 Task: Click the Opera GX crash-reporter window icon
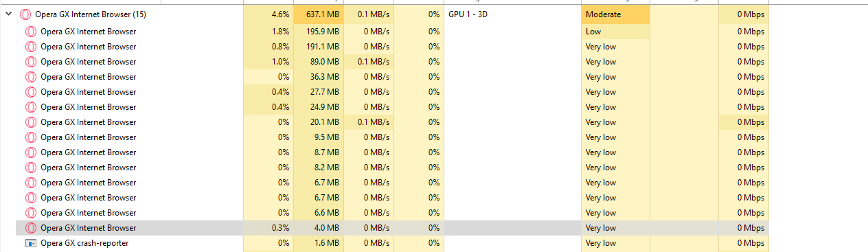30,243
